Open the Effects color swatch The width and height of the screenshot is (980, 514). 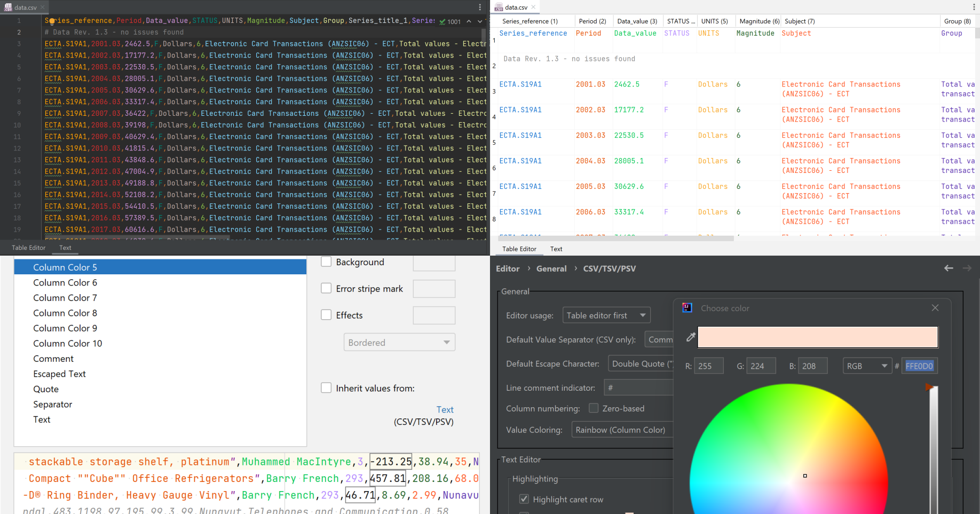[434, 315]
